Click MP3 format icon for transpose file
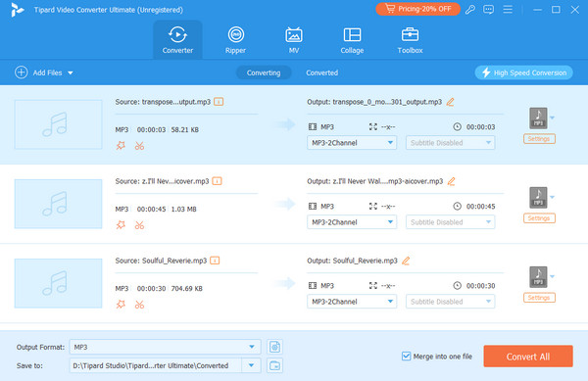 pos(538,118)
